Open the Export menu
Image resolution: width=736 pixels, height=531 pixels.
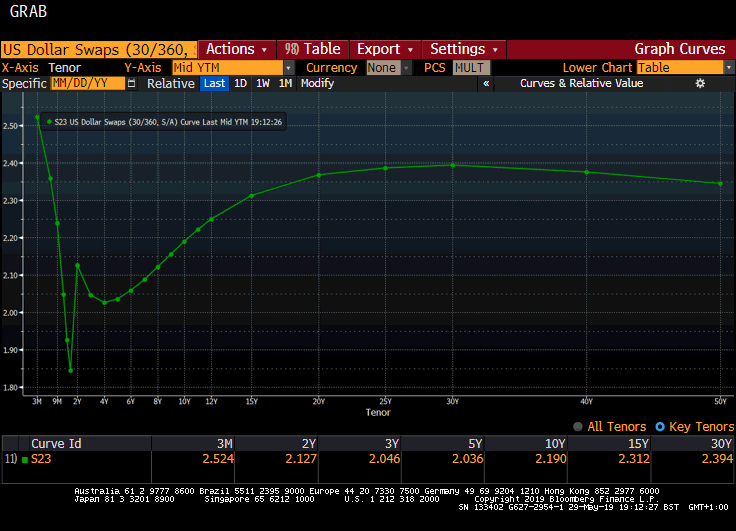(385, 49)
